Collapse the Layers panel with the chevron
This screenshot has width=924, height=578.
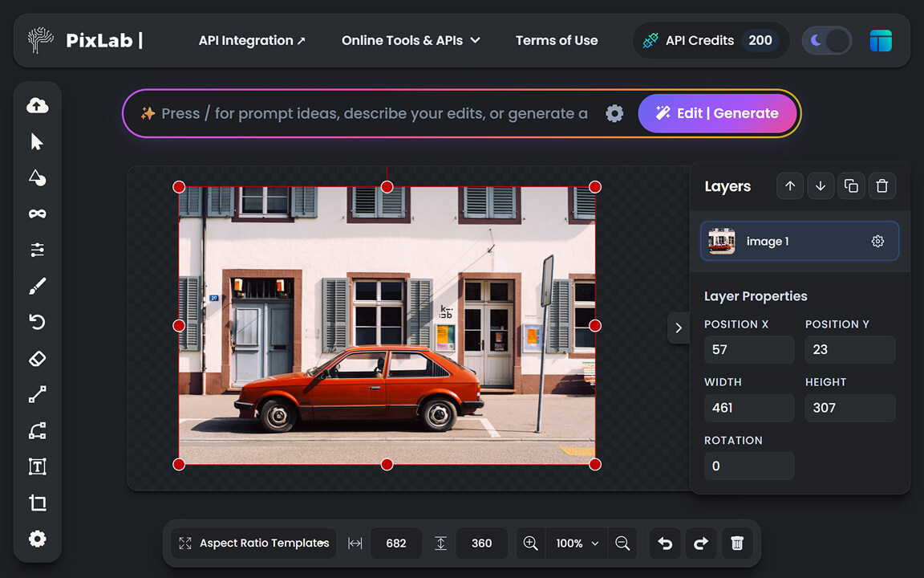[678, 328]
